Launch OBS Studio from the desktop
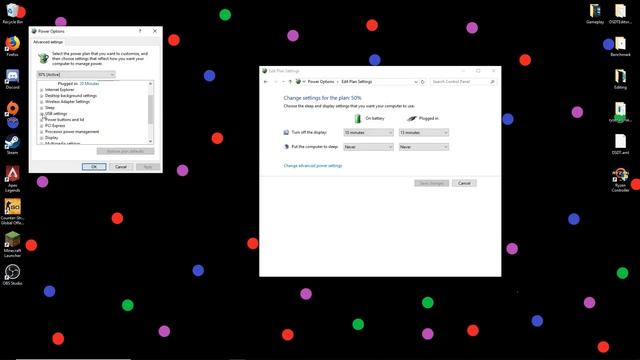Image resolution: width=640 pixels, height=360 pixels. pos(12,274)
